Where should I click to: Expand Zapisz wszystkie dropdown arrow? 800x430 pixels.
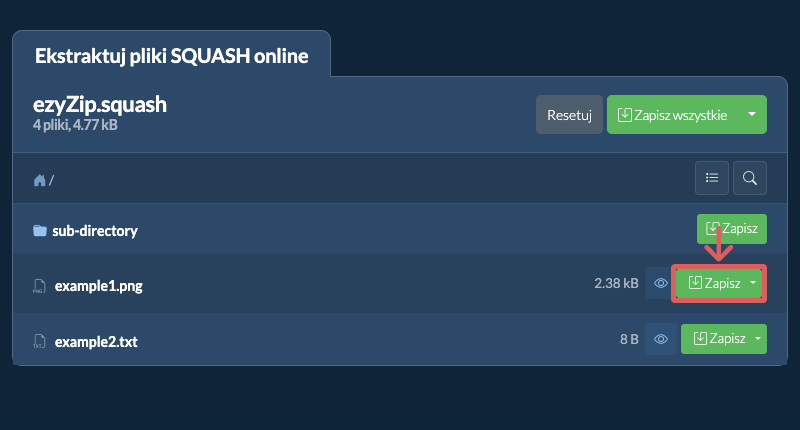[752, 114]
